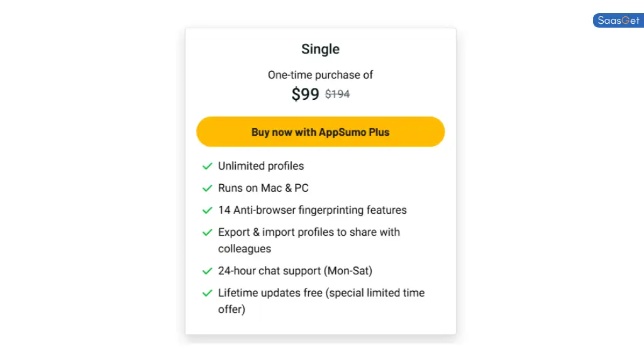Select the checkmark next to Lifetime updates free
Viewport: 644px width, 362px height.
point(208,293)
